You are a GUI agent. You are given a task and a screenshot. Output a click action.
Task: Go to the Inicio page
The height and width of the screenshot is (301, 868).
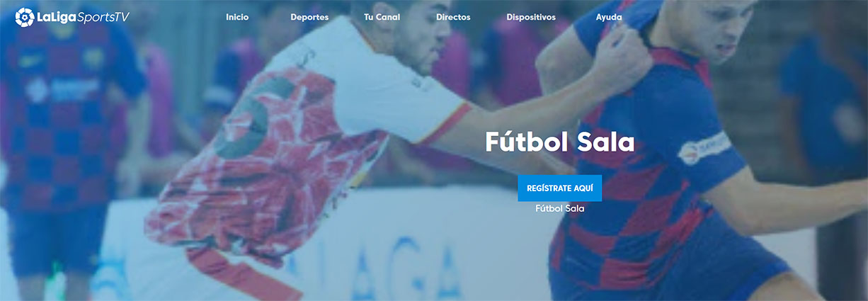pyautogui.click(x=237, y=17)
